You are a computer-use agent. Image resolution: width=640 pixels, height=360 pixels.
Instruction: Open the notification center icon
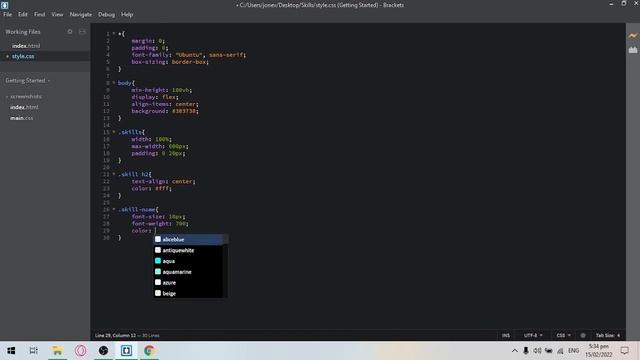[624, 351]
